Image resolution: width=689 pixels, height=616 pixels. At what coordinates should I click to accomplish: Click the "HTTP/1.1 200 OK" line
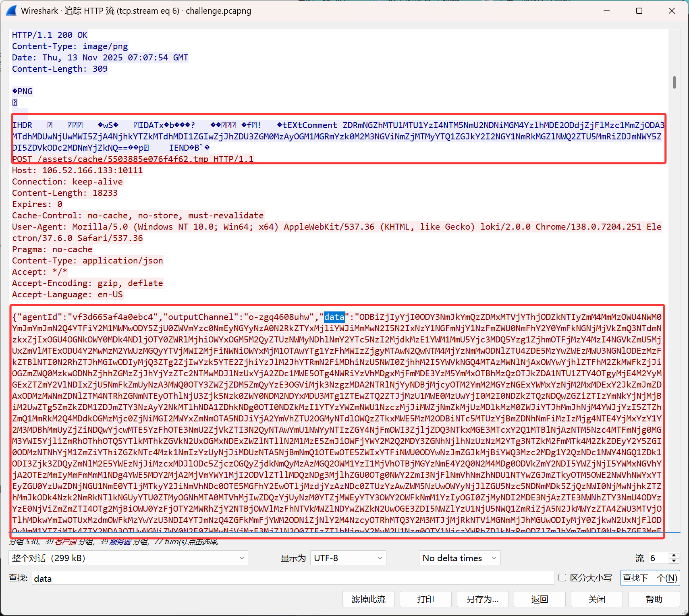[50, 35]
